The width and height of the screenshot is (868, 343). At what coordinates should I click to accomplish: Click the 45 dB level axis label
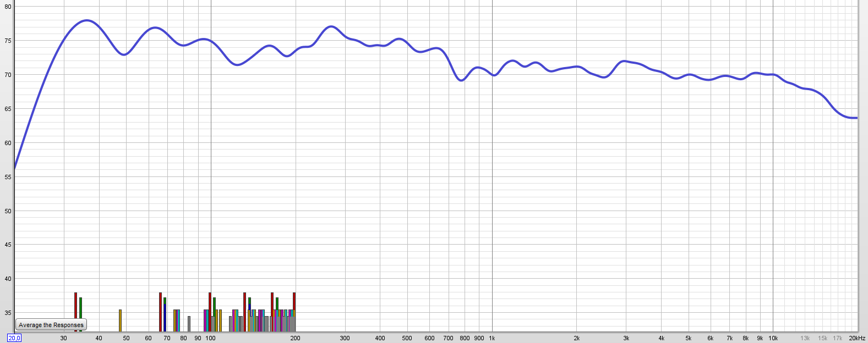point(8,245)
